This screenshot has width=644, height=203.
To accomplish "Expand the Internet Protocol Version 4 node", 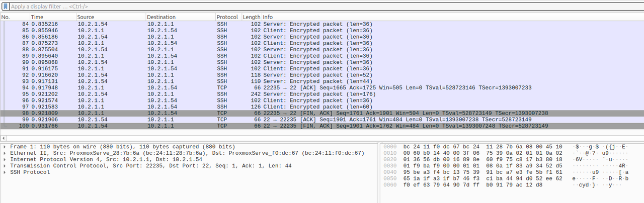I will (x=5, y=159).
